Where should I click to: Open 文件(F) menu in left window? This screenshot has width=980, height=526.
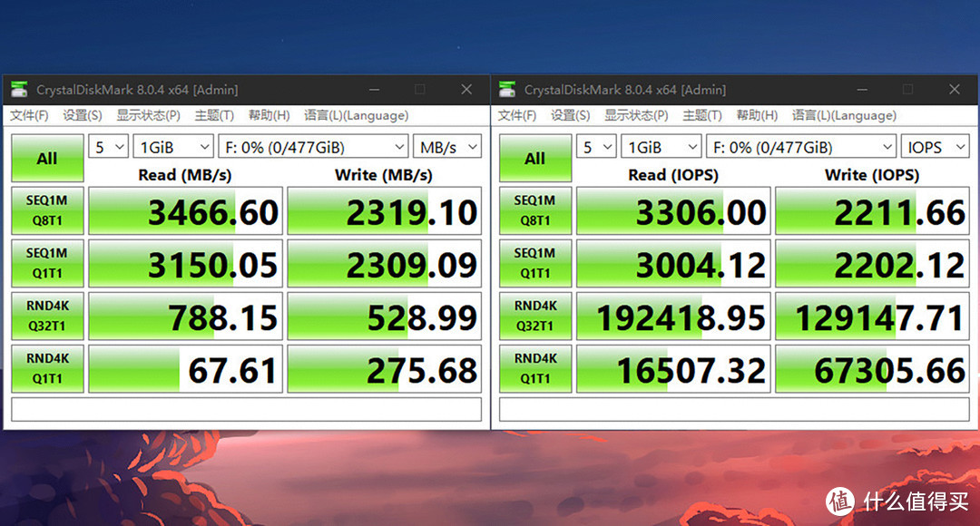click(x=29, y=115)
